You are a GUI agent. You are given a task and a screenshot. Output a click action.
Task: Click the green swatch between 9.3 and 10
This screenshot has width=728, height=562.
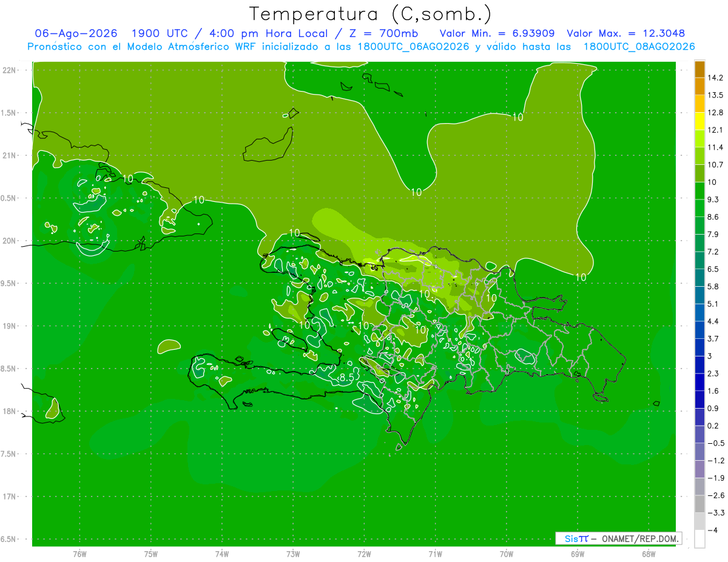pos(699,190)
